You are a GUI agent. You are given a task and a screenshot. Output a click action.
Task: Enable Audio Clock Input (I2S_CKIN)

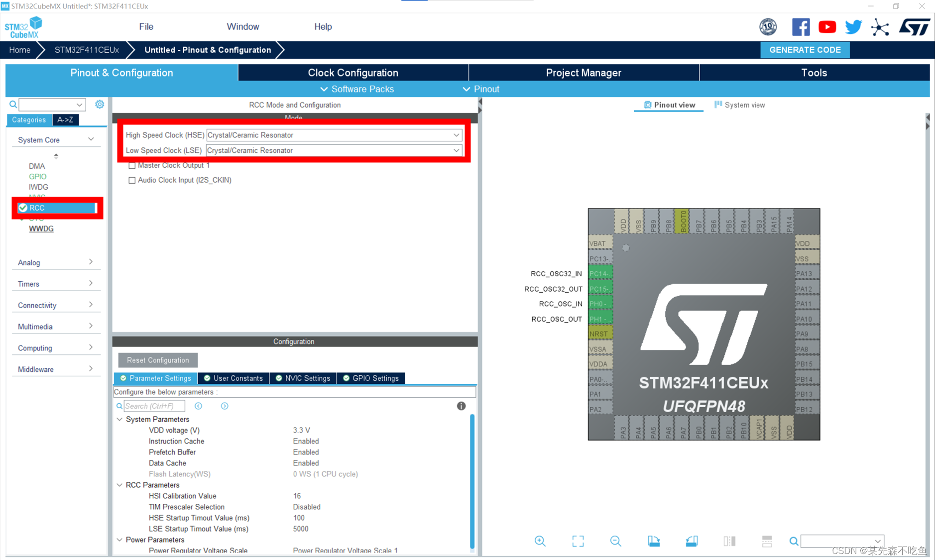pyautogui.click(x=132, y=180)
